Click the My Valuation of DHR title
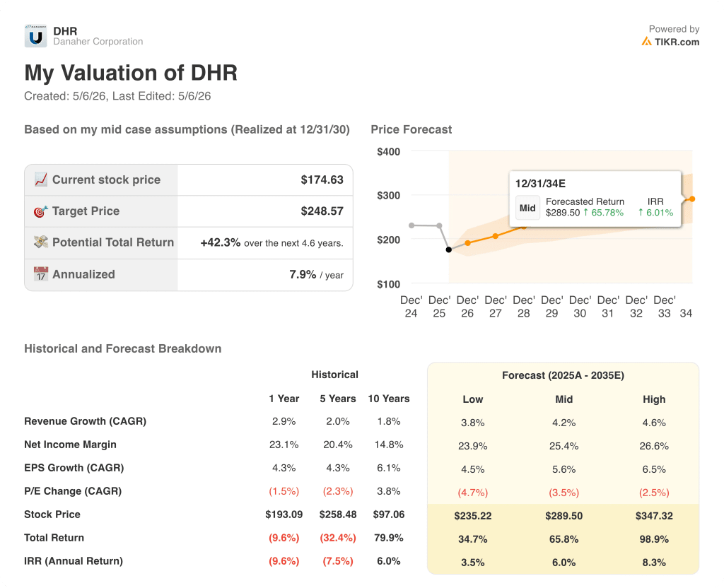724x588 pixels. pyautogui.click(x=131, y=73)
